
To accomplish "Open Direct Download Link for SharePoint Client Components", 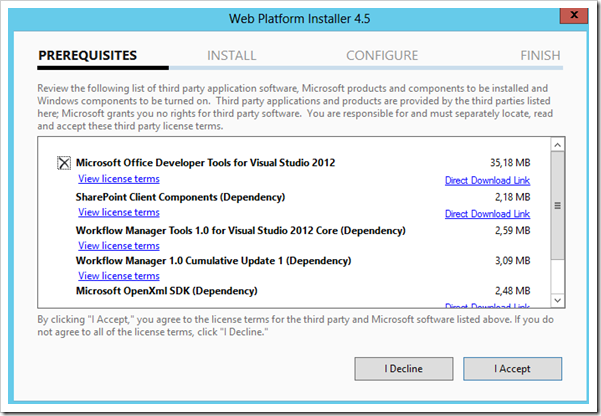I will [487, 214].
